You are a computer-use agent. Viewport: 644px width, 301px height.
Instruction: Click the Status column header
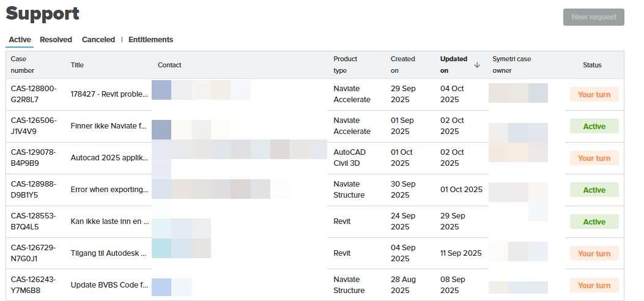[x=591, y=65]
